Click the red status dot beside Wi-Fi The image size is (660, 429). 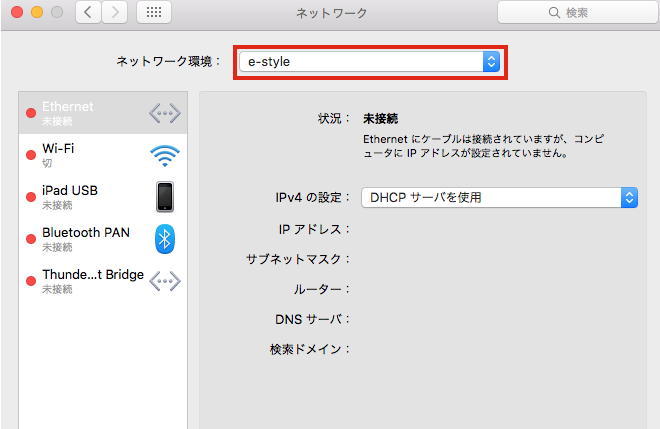pyautogui.click(x=31, y=155)
